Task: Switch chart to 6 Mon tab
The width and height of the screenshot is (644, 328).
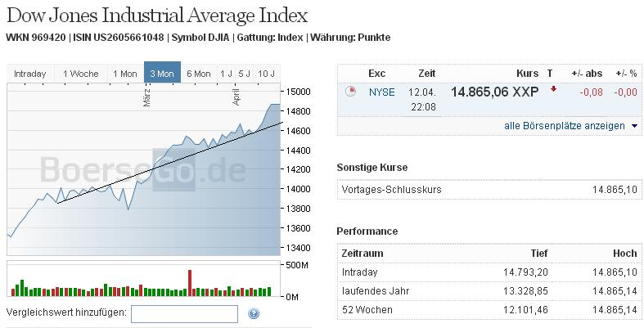Action: [198, 74]
